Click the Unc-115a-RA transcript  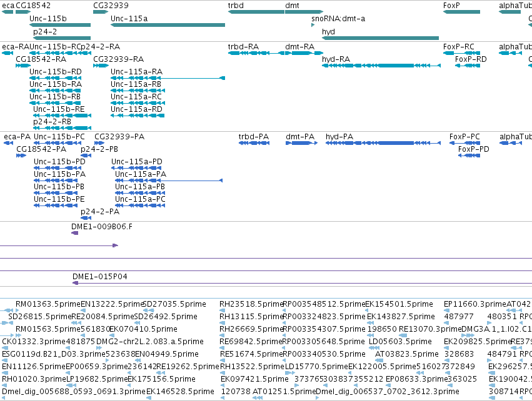point(168,78)
